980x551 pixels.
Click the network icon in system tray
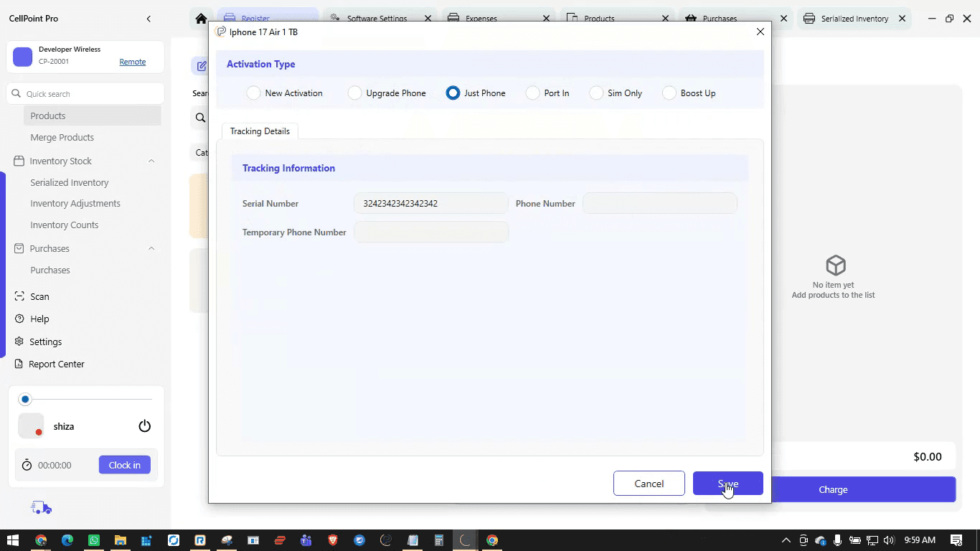[872, 540]
